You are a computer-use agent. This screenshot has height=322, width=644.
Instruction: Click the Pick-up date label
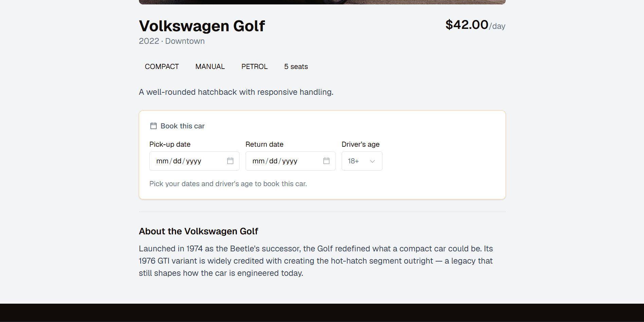coord(170,144)
